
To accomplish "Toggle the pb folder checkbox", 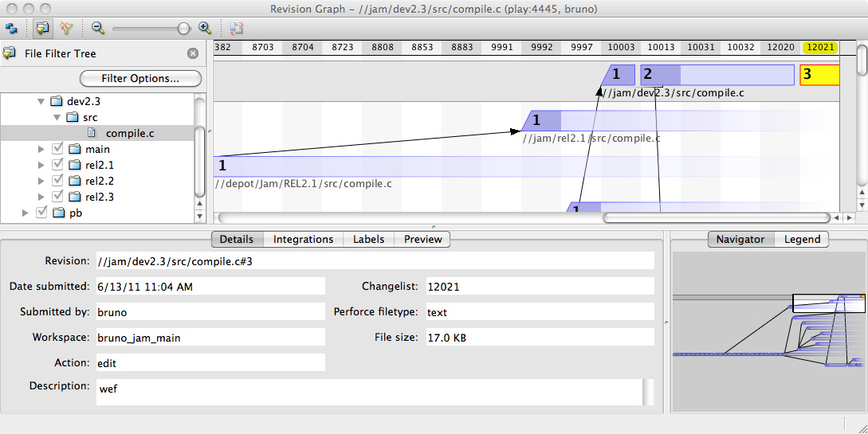I will [x=41, y=213].
